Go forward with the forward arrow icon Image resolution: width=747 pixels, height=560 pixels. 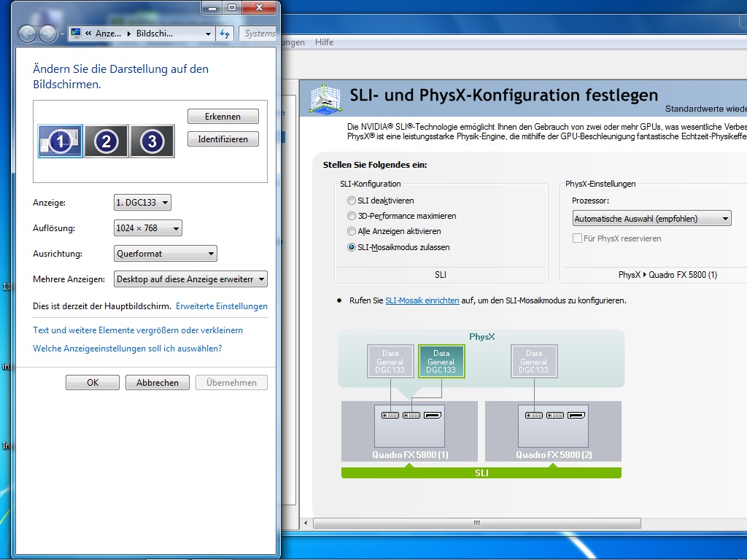(x=47, y=34)
